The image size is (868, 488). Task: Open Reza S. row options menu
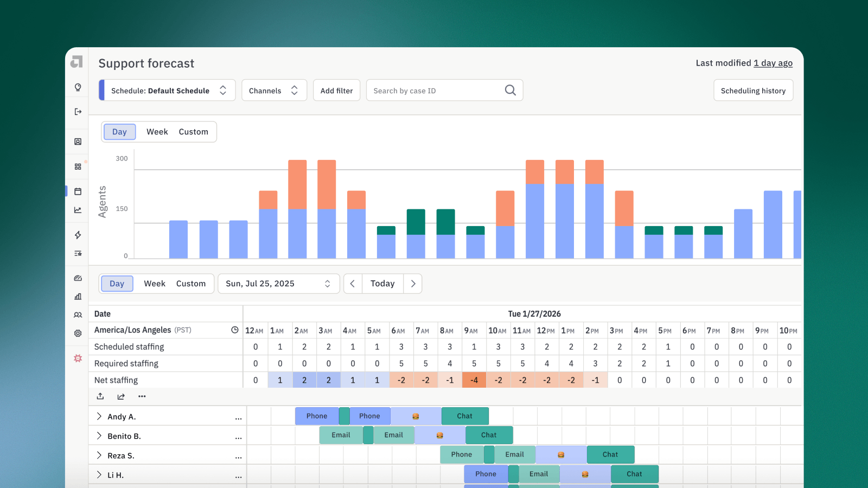point(239,457)
